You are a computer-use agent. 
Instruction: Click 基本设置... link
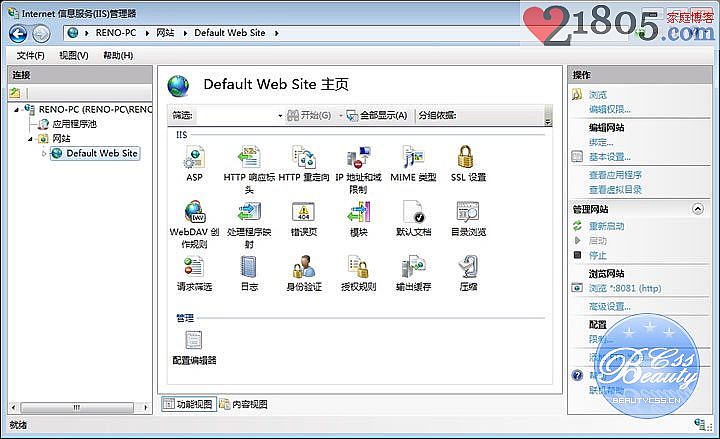[x=610, y=157]
